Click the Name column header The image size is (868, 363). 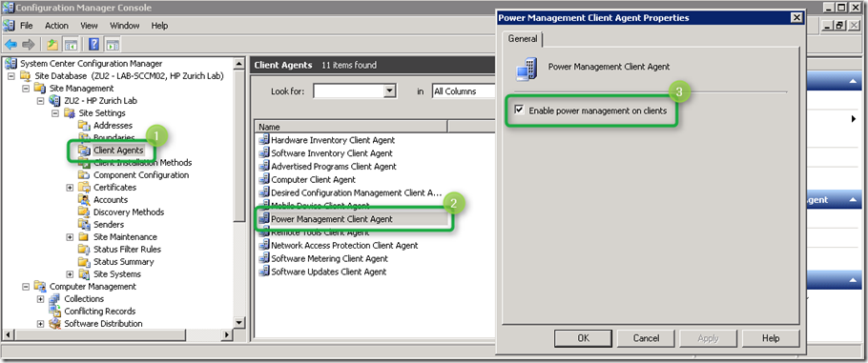coord(351,127)
